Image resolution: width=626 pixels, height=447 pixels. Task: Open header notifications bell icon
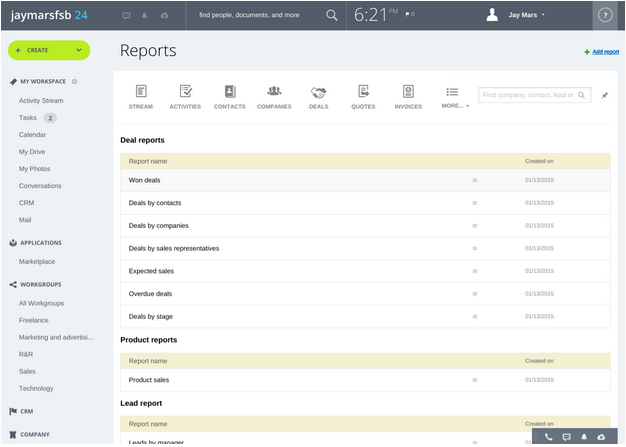click(x=145, y=16)
